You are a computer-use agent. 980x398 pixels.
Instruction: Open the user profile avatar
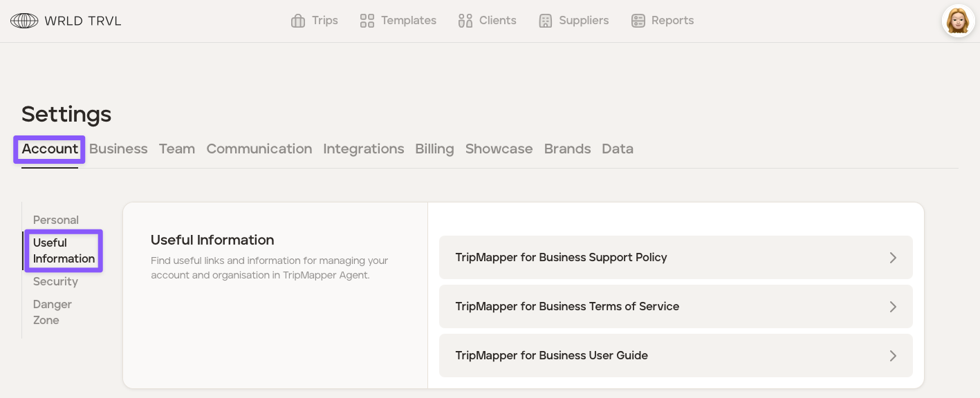958,21
